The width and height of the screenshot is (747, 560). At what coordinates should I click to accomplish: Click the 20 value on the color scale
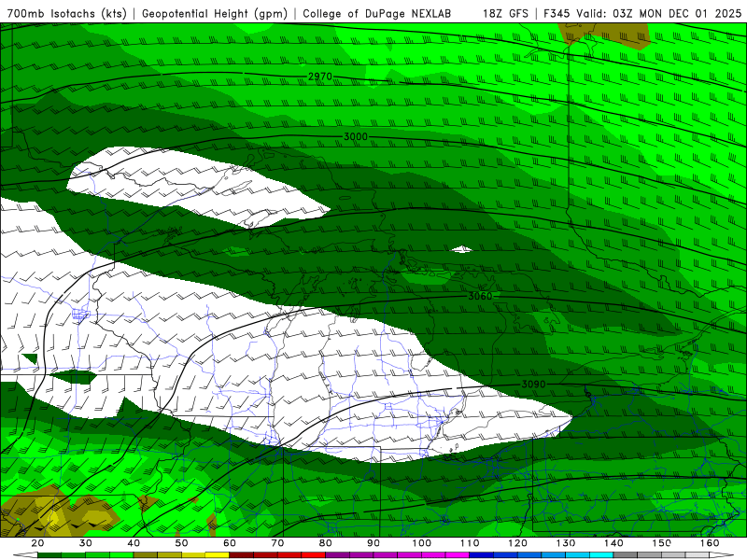(37, 543)
